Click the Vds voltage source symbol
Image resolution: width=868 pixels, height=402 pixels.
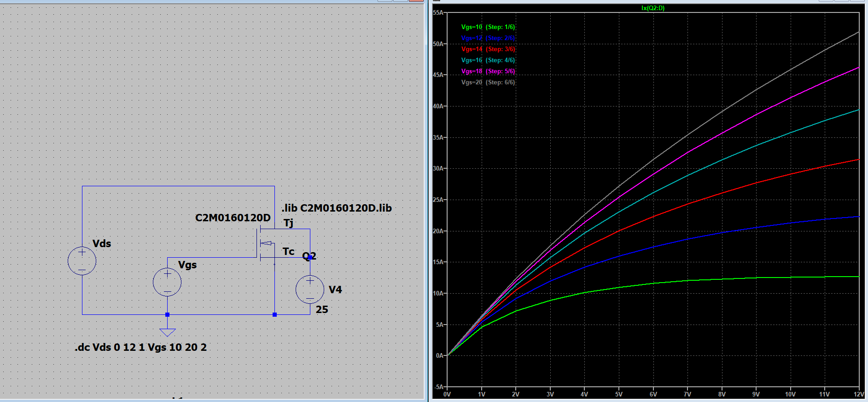point(82,261)
